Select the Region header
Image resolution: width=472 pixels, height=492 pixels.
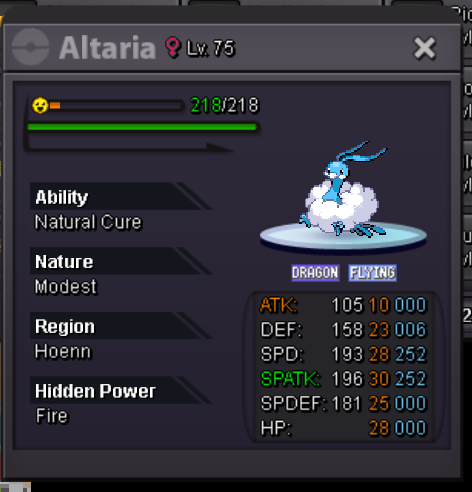coord(121,326)
